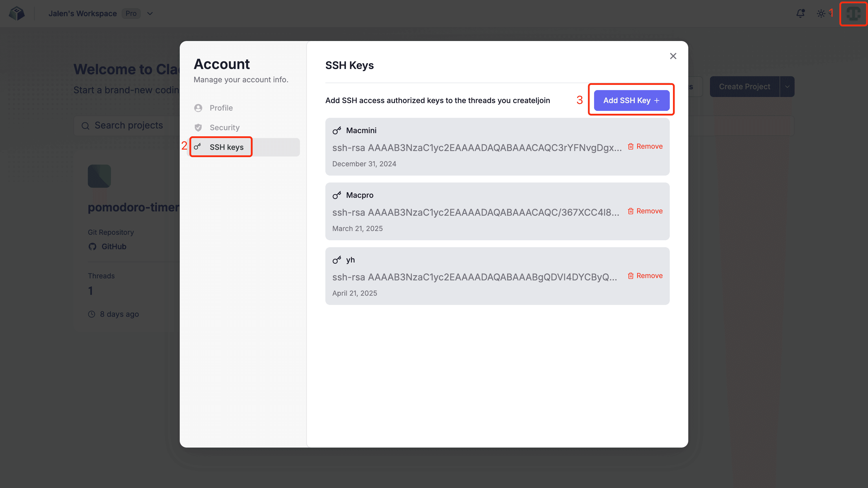Click the key icon beside Macmini
The width and height of the screenshot is (868, 488).
tap(337, 130)
